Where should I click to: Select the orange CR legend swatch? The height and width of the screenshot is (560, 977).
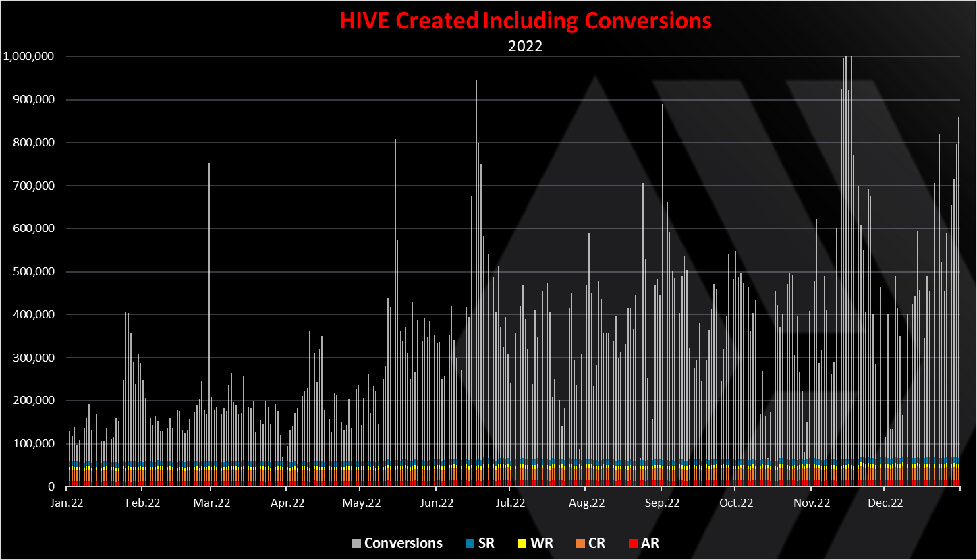(x=579, y=543)
